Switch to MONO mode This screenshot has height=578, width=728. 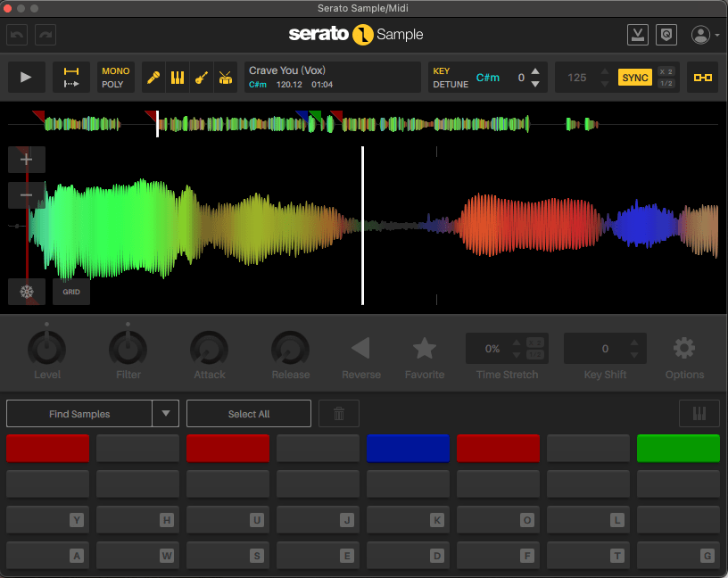point(115,71)
